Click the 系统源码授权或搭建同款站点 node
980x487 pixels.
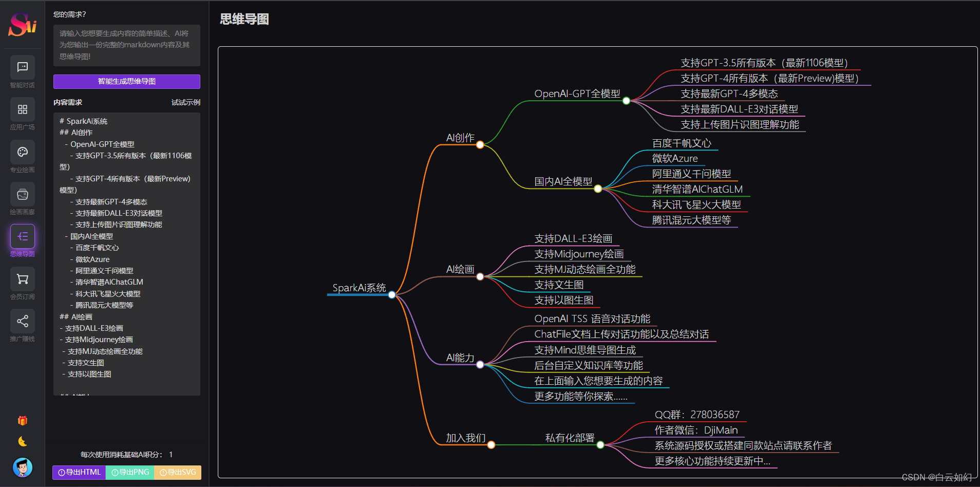(x=743, y=445)
